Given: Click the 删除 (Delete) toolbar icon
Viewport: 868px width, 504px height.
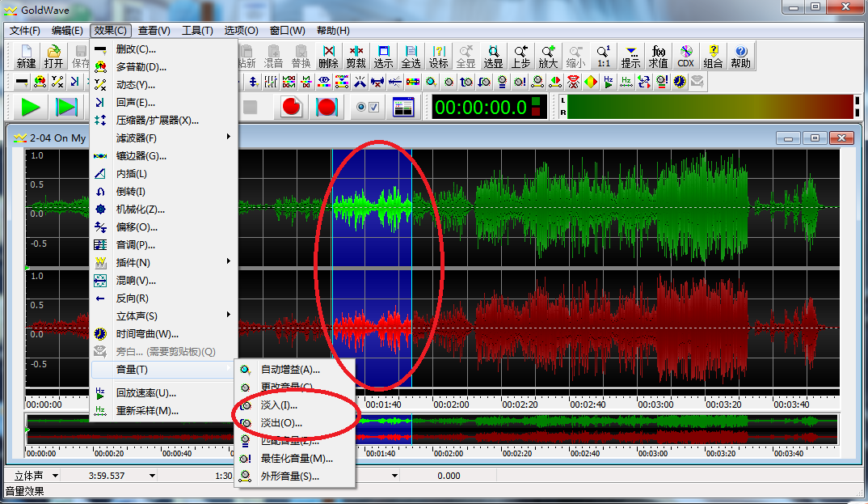Looking at the screenshot, I should [x=328, y=56].
